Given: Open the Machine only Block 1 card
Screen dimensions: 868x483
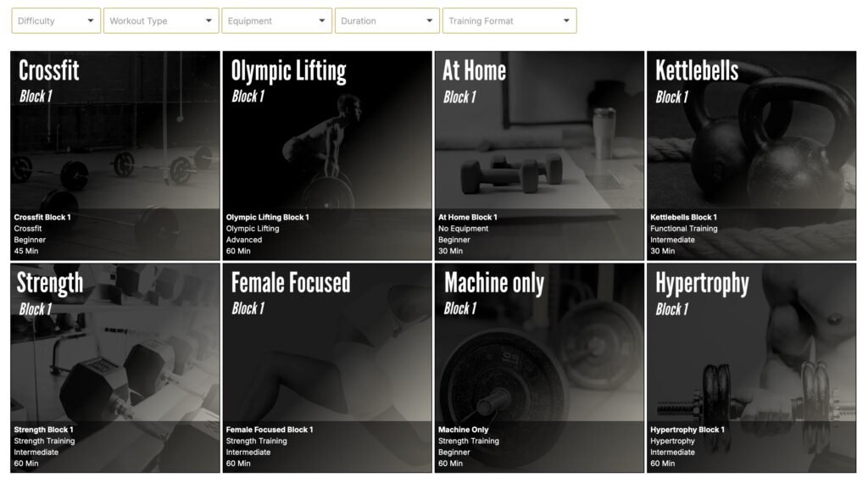Looking at the screenshot, I should [539, 356].
